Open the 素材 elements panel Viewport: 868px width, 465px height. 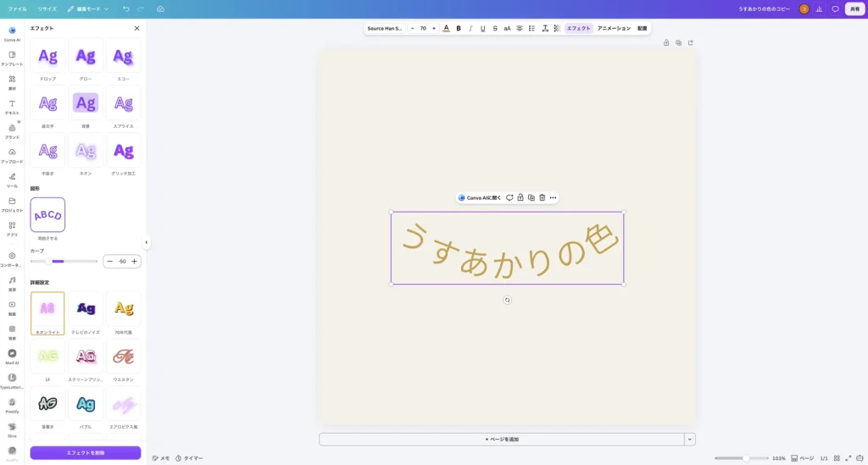(x=12, y=82)
